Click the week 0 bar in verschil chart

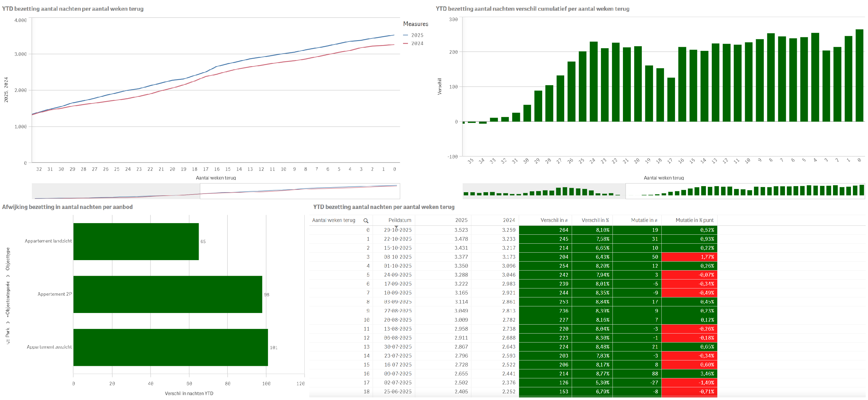(859, 75)
